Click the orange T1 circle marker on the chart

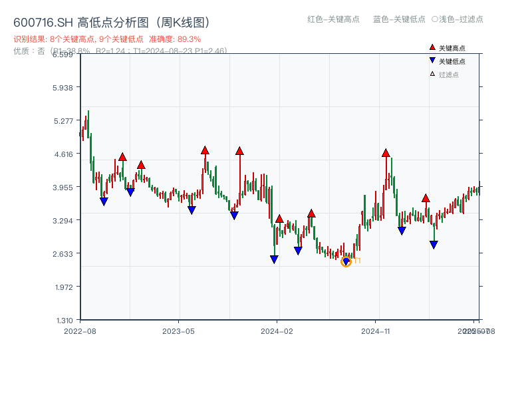[x=346, y=261]
